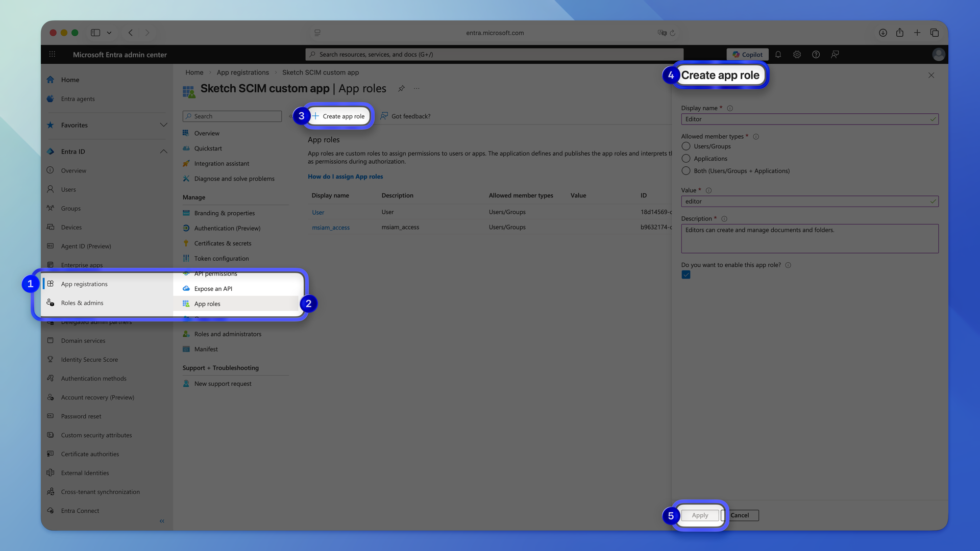Click the feedback person icon in header
This screenshot has height=551, width=980.
coord(835,55)
